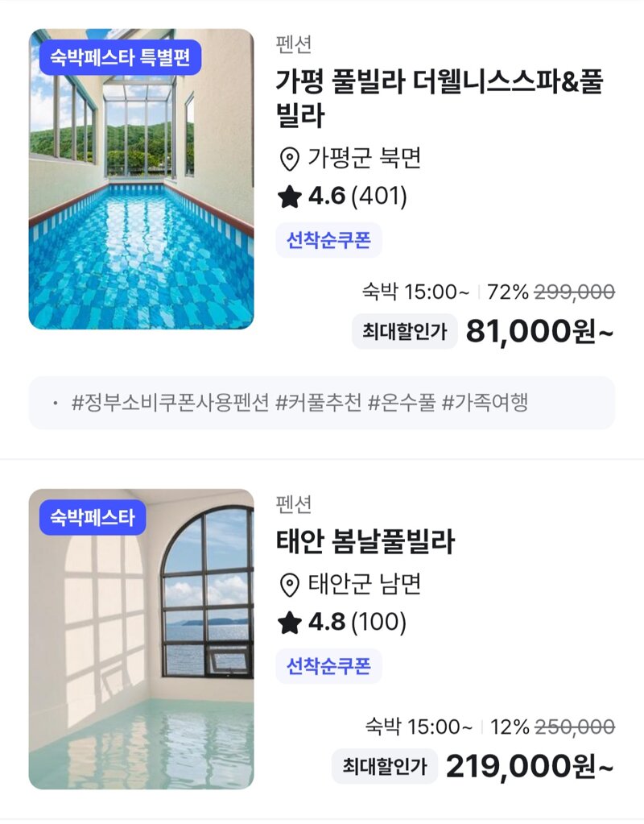This screenshot has height=824, width=644.
Task: Open the 태안 봄날풀빌라 pool photo thumbnail
Action: pyautogui.click(x=142, y=639)
